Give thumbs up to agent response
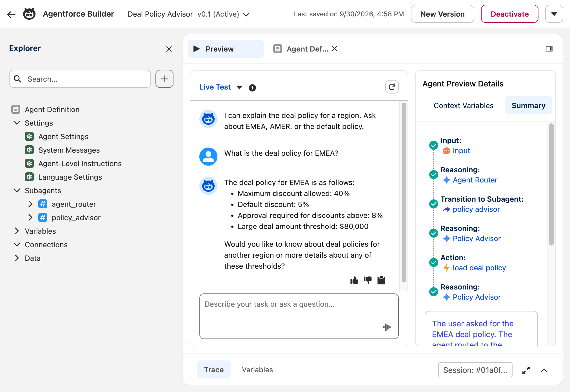This screenshot has width=570, height=392. (x=354, y=280)
